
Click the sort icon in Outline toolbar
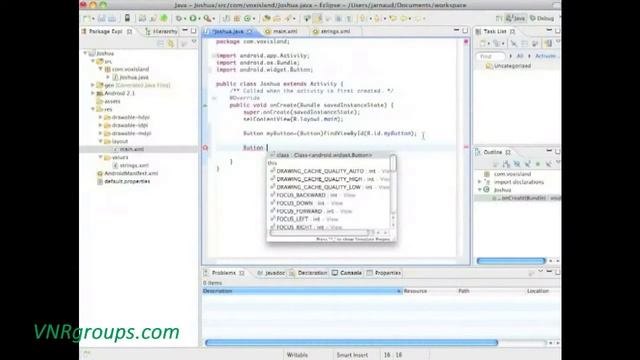click(x=506, y=164)
